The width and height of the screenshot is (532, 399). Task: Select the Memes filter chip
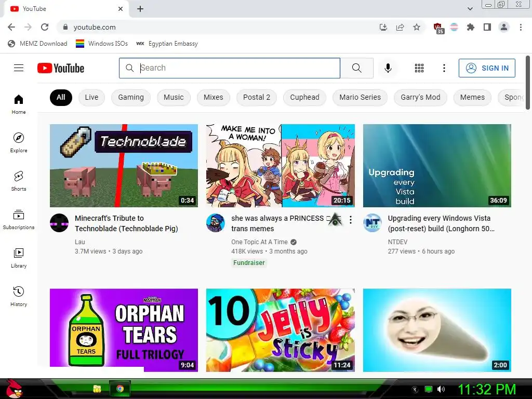pos(472,97)
